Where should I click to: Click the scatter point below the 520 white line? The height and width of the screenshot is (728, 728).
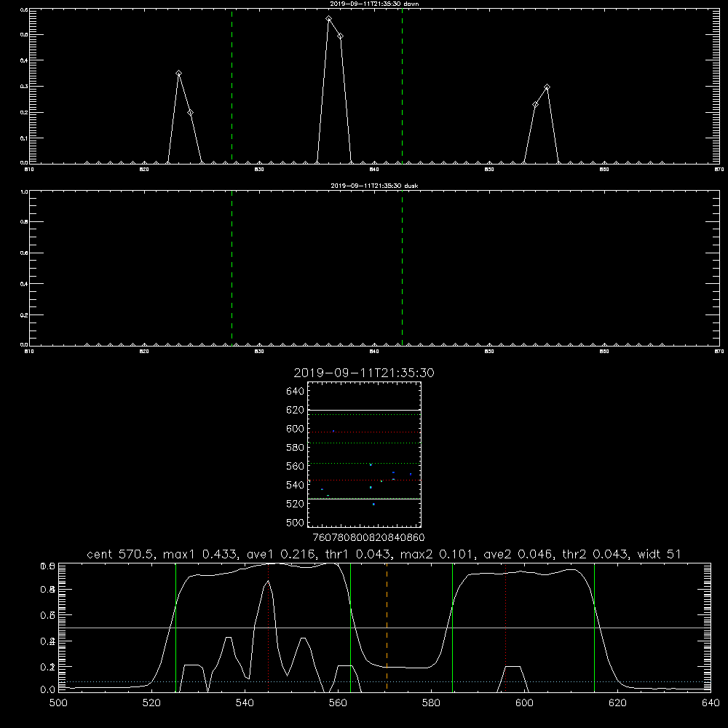pyautogui.click(x=373, y=505)
